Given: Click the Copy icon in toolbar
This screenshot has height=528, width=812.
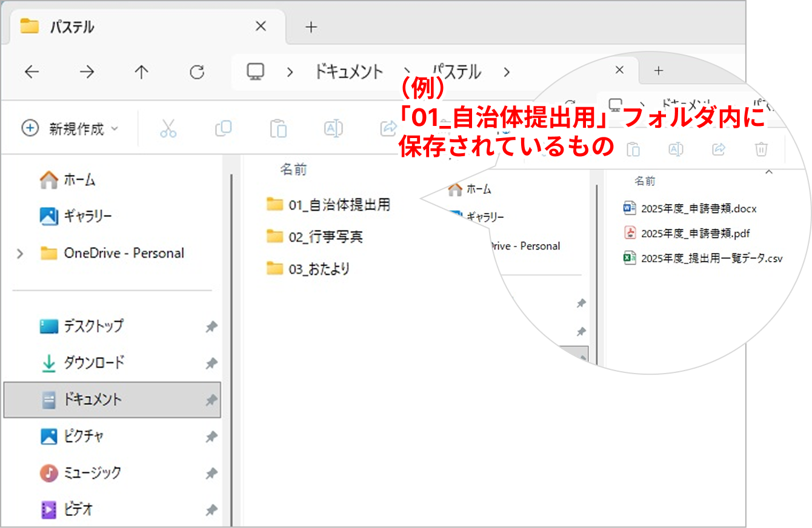Looking at the screenshot, I should pyautogui.click(x=223, y=128).
